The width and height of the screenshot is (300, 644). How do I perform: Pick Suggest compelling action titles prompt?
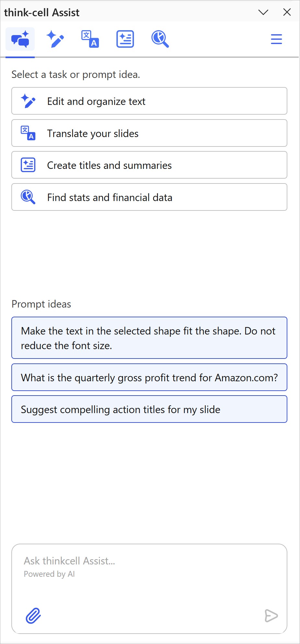[149, 409]
